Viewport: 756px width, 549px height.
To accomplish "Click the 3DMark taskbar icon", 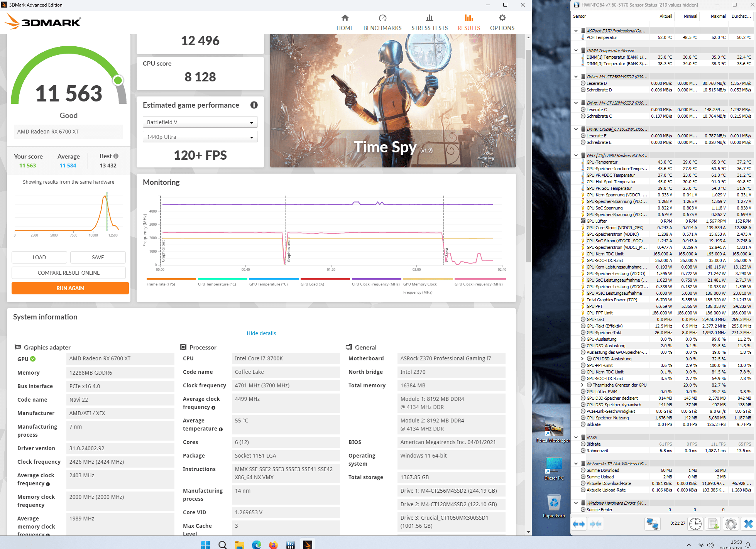I will tap(308, 544).
